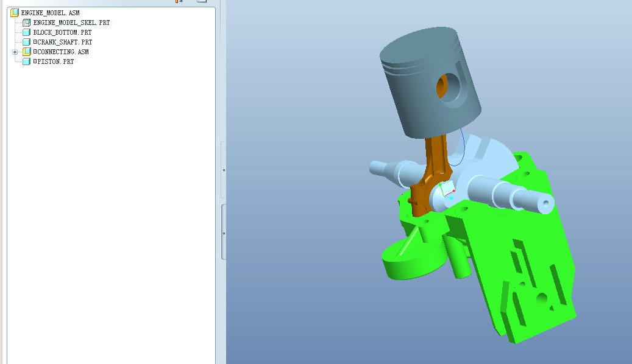Select PISTON.PRT in model tree

(x=54, y=61)
